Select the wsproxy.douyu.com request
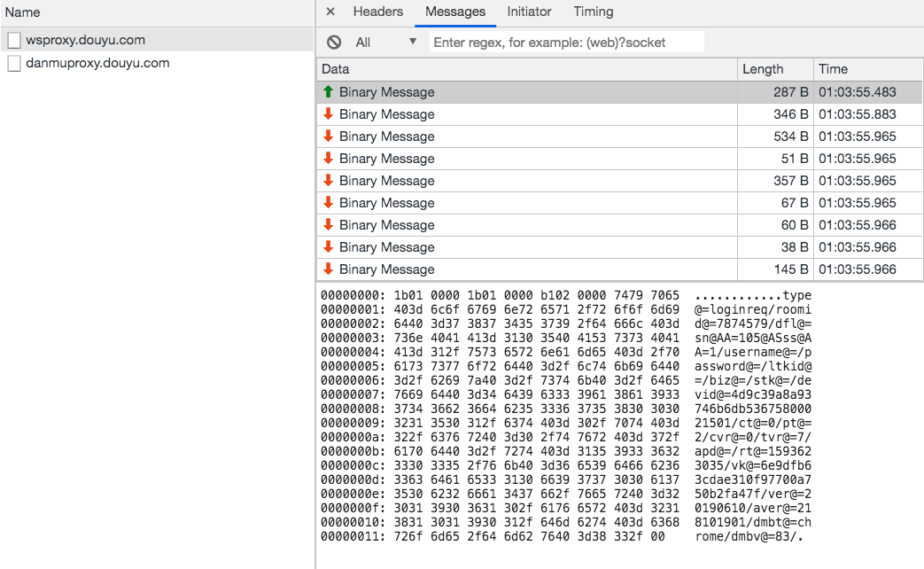The image size is (924, 569). pos(85,41)
